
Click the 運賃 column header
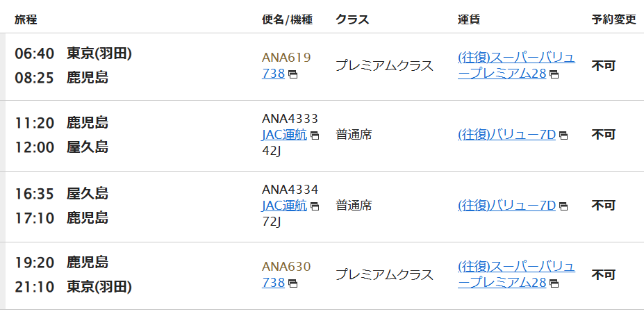click(x=469, y=19)
